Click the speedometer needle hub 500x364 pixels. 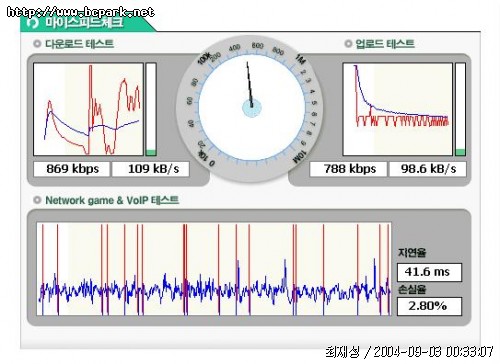pyautogui.click(x=252, y=108)
